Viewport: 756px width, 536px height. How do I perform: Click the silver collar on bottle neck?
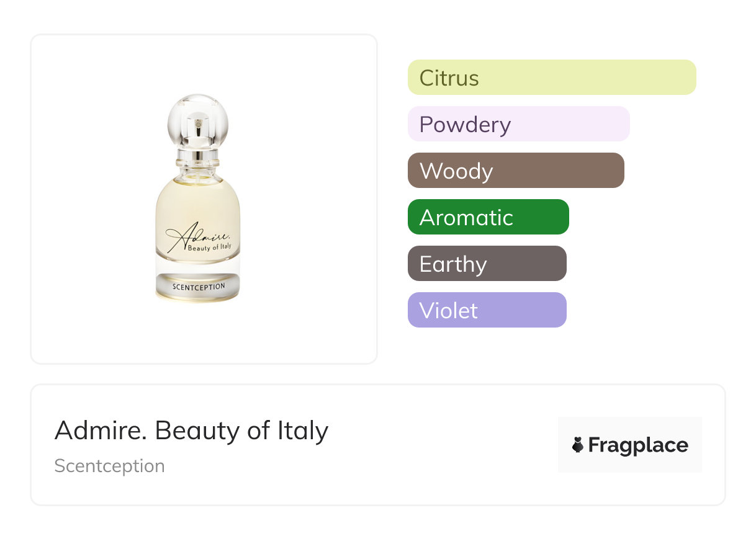pos(197,155)
